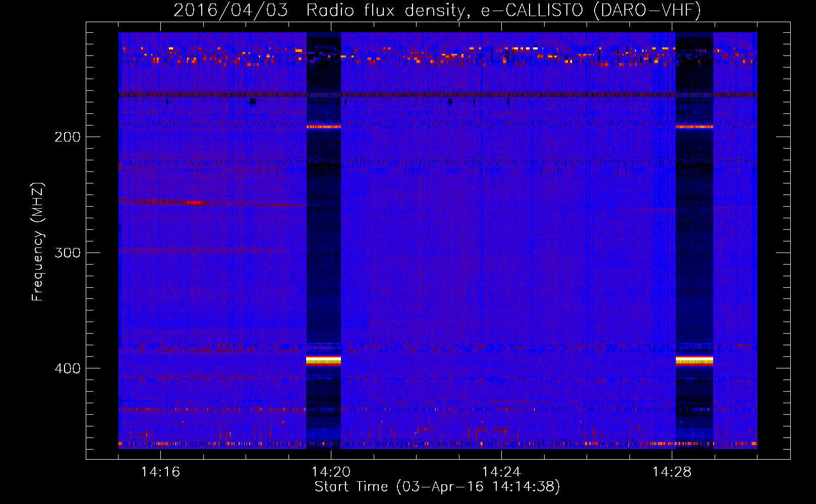Select the 300 frequency tick label
Screen dimensions: 816x504
68,253
